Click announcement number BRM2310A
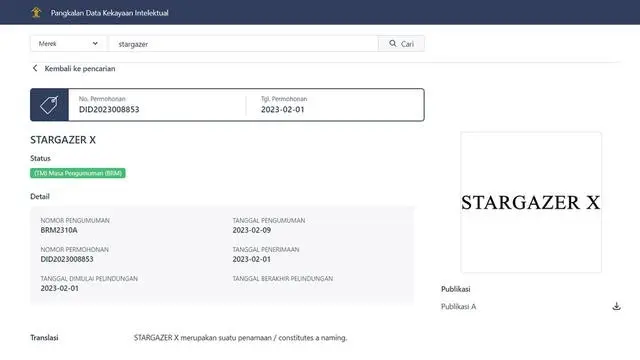 pyautogui.click(x=59, y=230)
